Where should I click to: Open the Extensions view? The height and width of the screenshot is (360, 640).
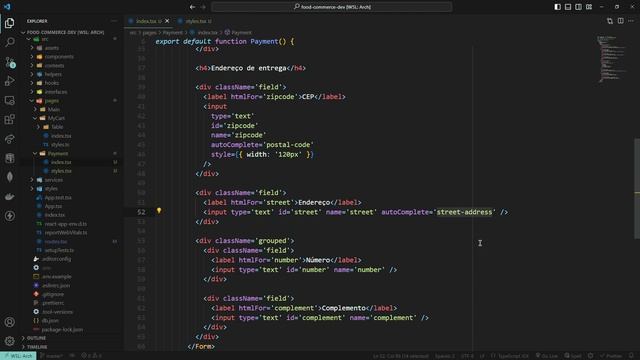tap(9, 119)
